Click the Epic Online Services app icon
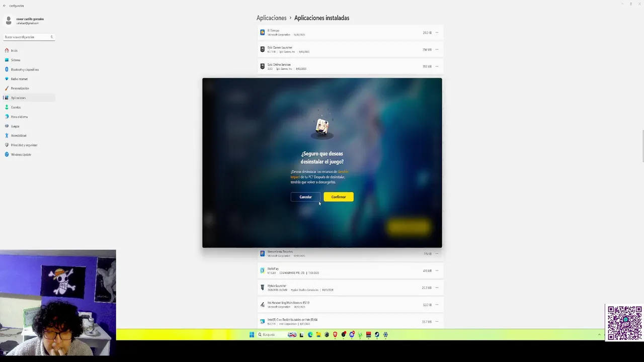The height and width of the screenshot is (362, 644). [x=262, y=66]
